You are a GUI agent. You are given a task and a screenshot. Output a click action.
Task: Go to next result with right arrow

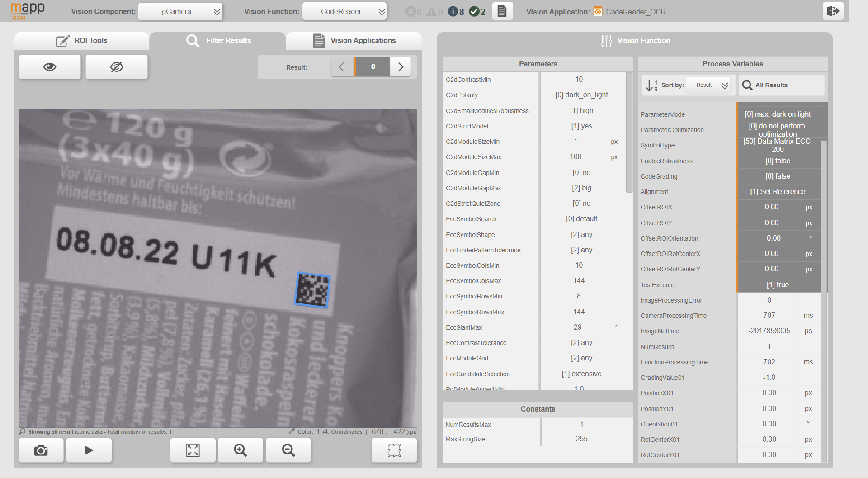coord(401,67)
